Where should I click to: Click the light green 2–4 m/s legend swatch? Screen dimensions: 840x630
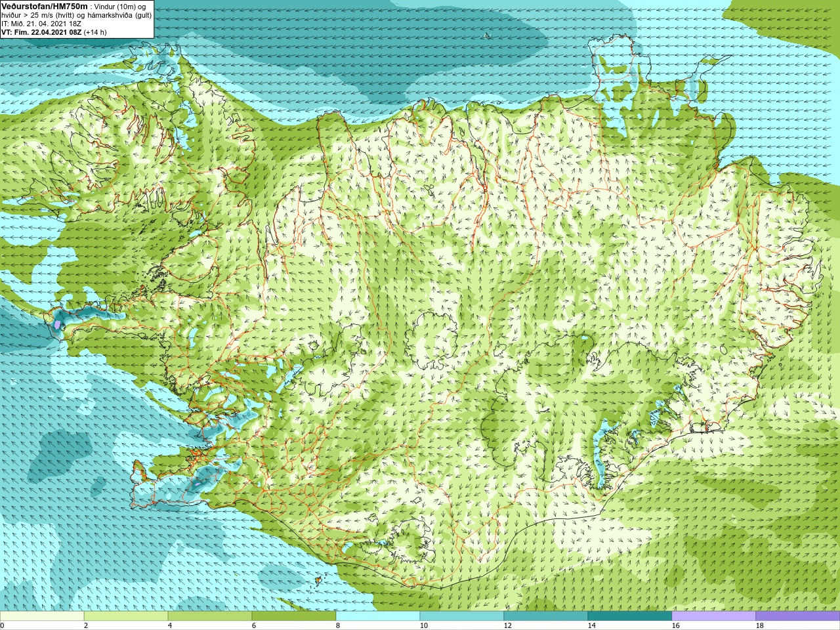click(126, 616)
